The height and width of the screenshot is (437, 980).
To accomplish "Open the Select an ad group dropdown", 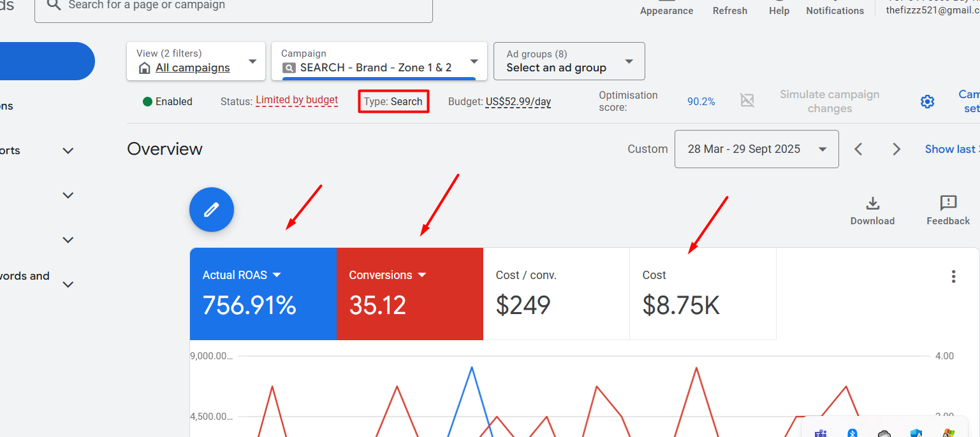I will click(x=569, y=61).
